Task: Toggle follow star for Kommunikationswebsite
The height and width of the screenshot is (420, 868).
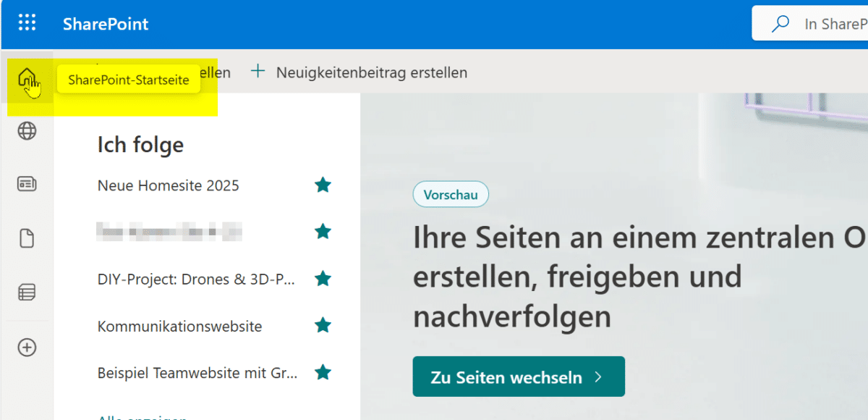Action: click(323, 326)
